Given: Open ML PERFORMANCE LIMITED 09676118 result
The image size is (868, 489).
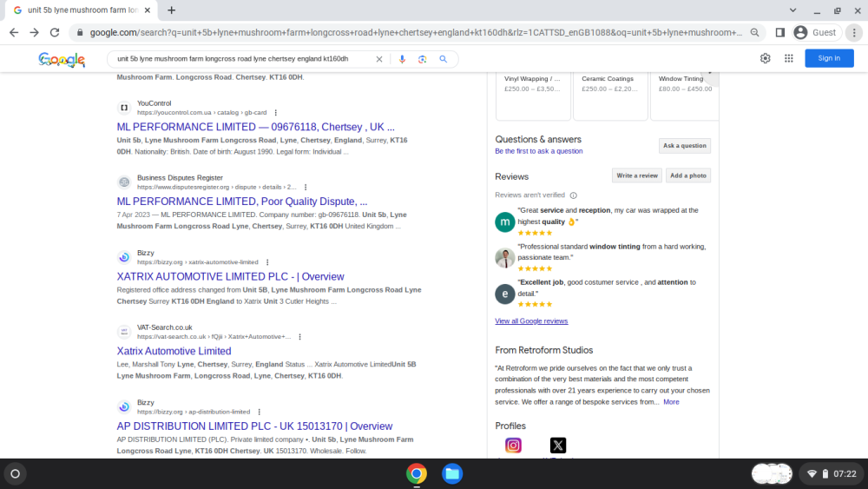Looking at the screenshot, I should click(255, 127).
